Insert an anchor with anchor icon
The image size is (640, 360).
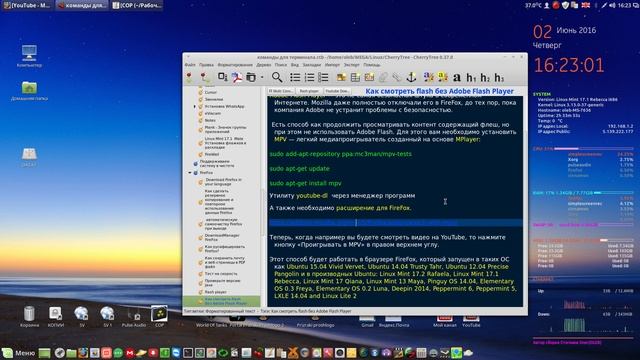[x=411, y=77]
